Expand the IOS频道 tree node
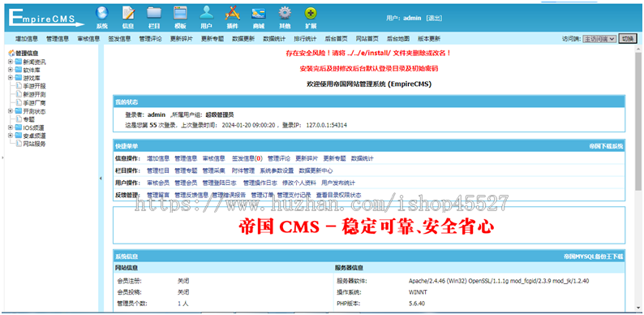 click(x=11, y=128)
